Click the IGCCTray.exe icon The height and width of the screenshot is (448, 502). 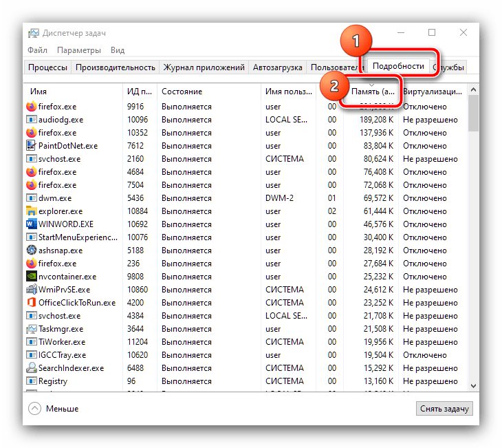click(x=32, y=355)
